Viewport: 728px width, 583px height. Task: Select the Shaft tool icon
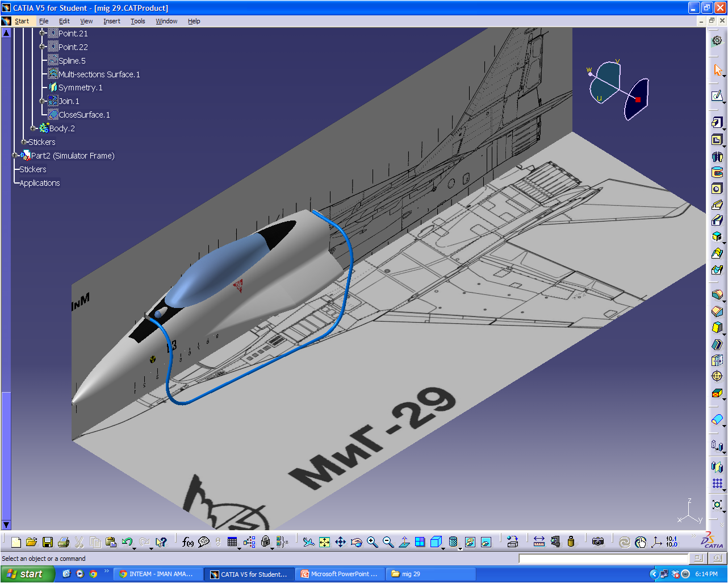pyautogui.click(x=717, y=156)
